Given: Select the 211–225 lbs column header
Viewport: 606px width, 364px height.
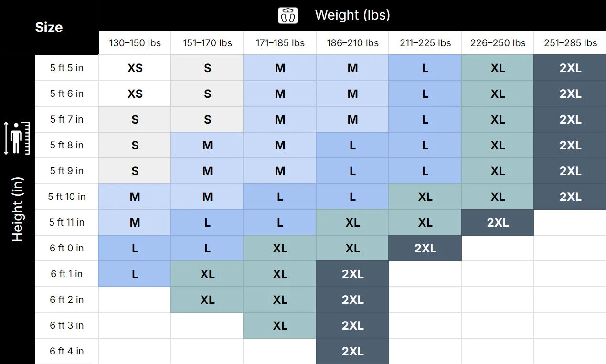Looking at the screenshot, I should coord(425,43).
